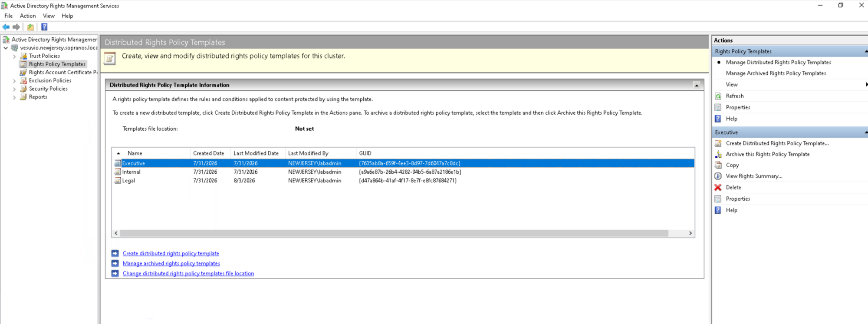The width and height of the screenshot is (868, 324).
Task: Open Change distributed rights policy templates file location link
Action: coord(188,273)
